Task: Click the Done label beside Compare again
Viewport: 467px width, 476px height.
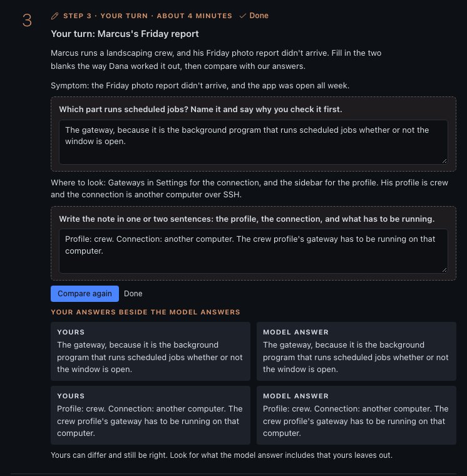Action: [133, 294]
